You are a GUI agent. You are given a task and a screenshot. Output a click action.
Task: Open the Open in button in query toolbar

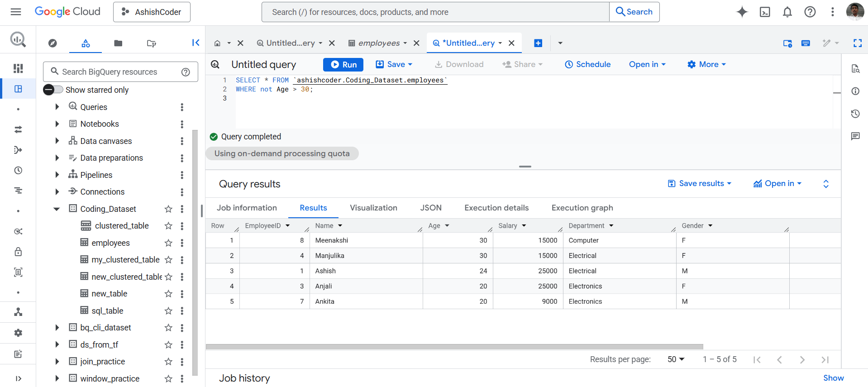[647, 64]
